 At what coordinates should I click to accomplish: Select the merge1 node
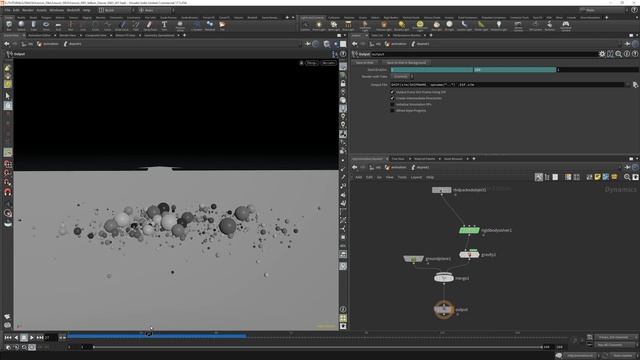pyautogui.click(x=444, y=278)
